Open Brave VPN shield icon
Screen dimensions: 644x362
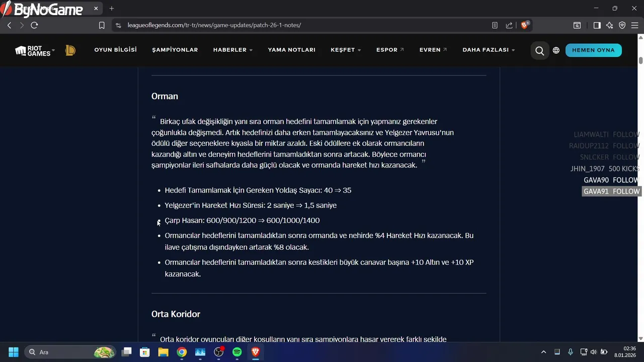coord(622,25)
